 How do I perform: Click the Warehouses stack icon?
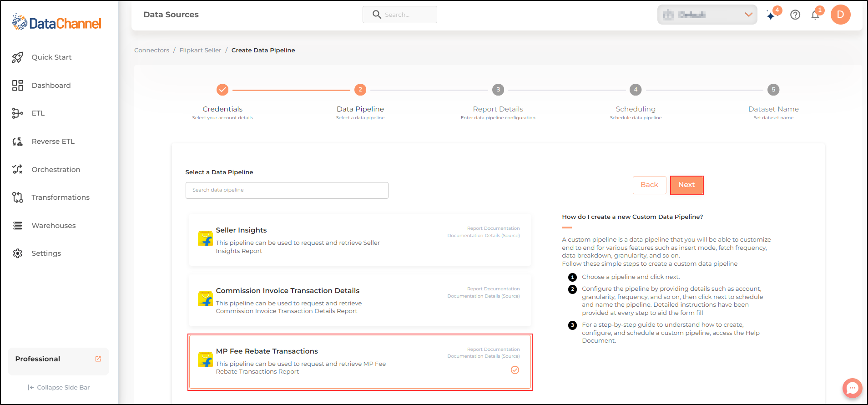pos(18,226)
